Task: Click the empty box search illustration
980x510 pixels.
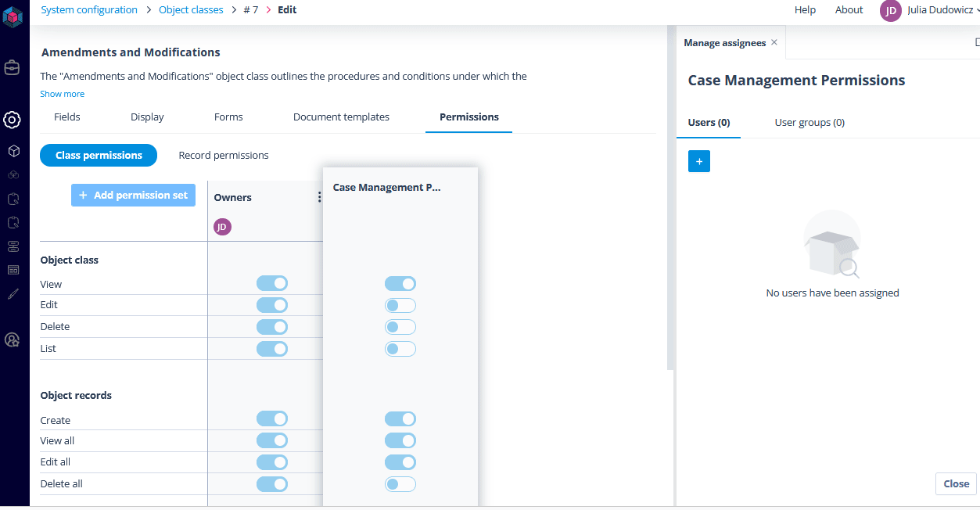Action: pos(832,244)
